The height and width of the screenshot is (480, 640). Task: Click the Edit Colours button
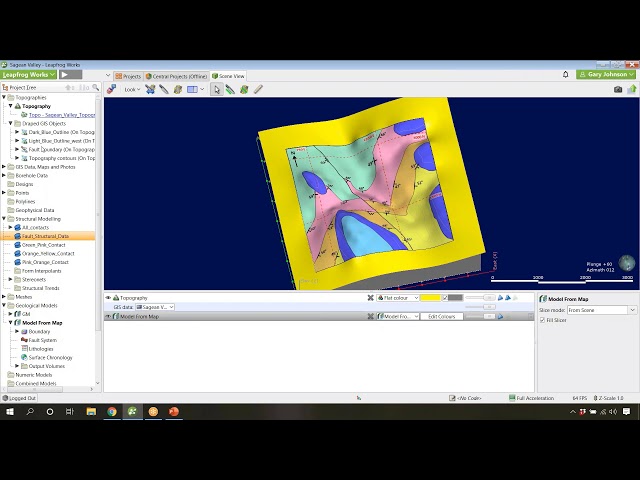pos(442,316)
